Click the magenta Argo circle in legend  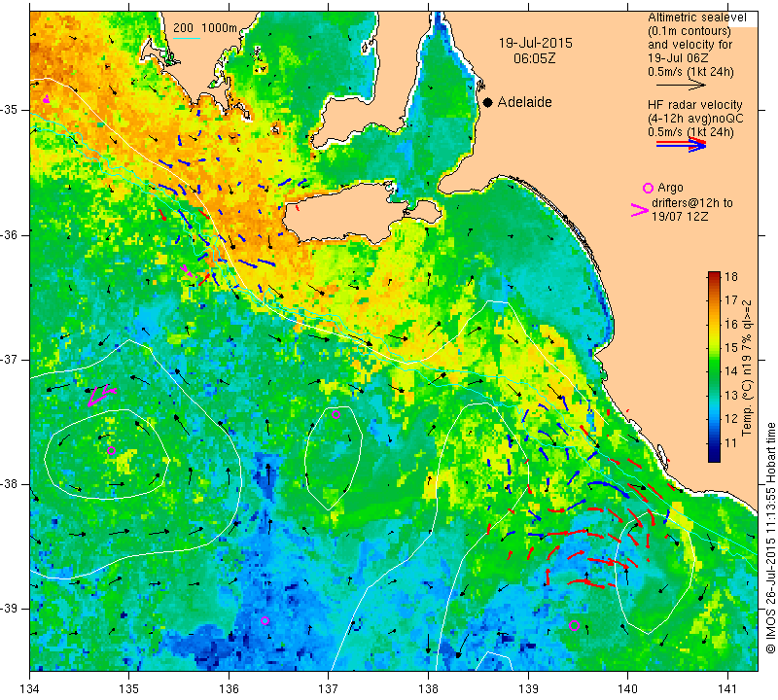(648, 188)
